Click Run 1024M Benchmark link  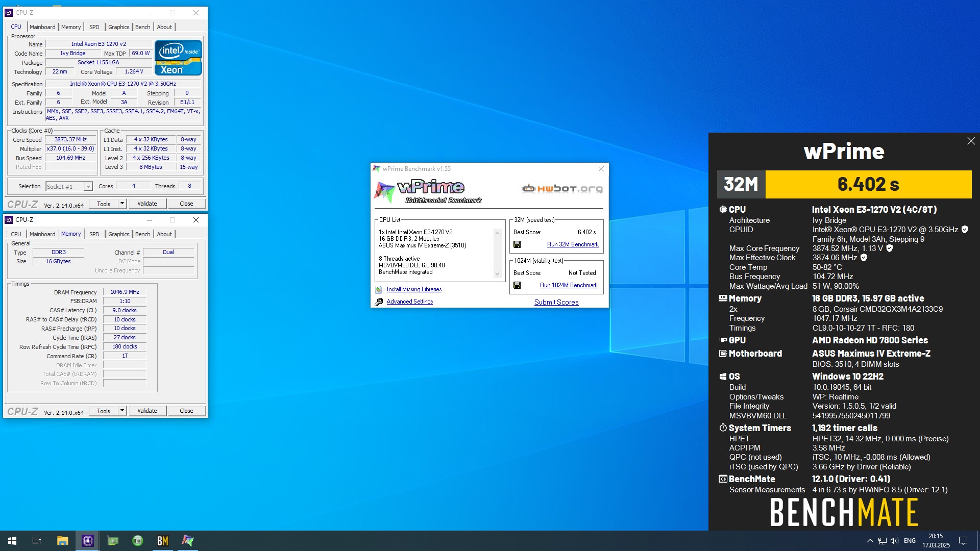click(x=569, y=285)
